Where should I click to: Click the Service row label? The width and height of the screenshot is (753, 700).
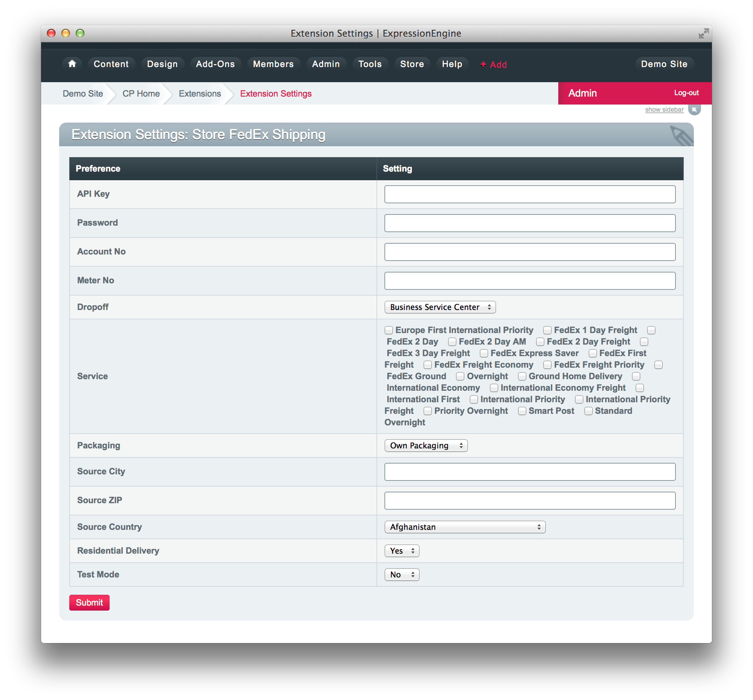tap(92, 376)
